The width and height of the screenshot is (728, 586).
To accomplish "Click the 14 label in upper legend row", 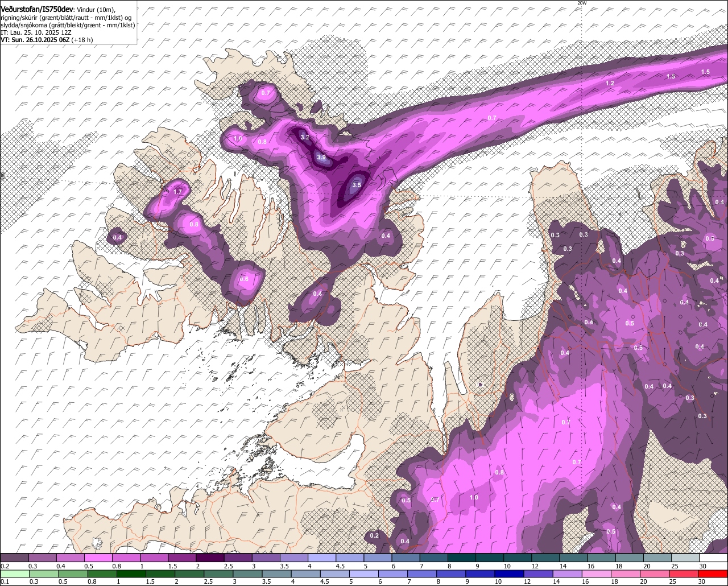I will [x=563, y=566].
